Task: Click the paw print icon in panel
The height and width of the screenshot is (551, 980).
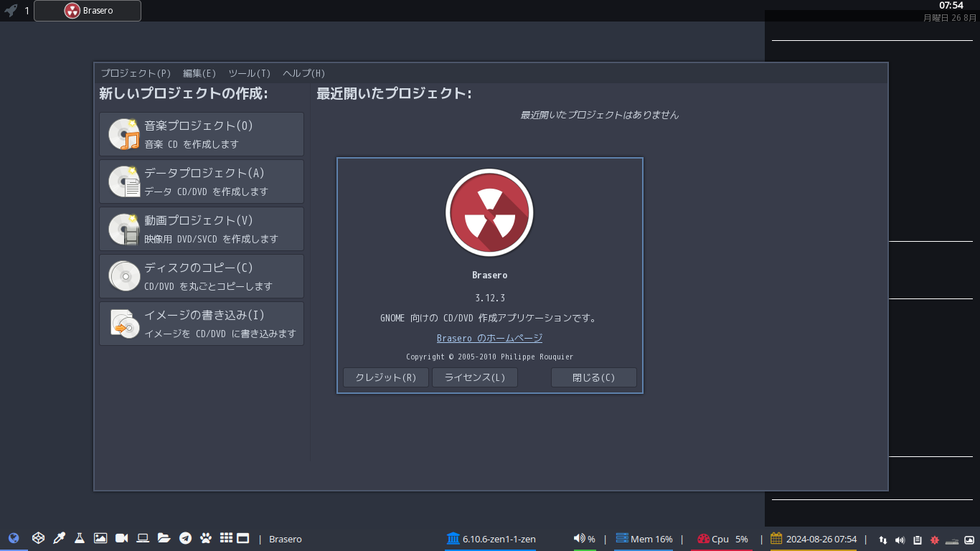Action: point(206,538)
